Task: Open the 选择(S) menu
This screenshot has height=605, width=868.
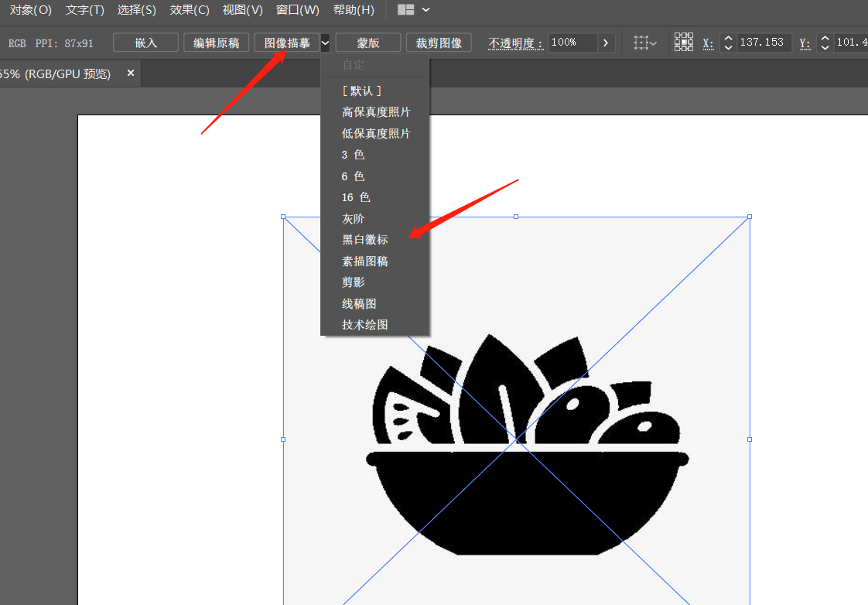Action: coord(137,10)
